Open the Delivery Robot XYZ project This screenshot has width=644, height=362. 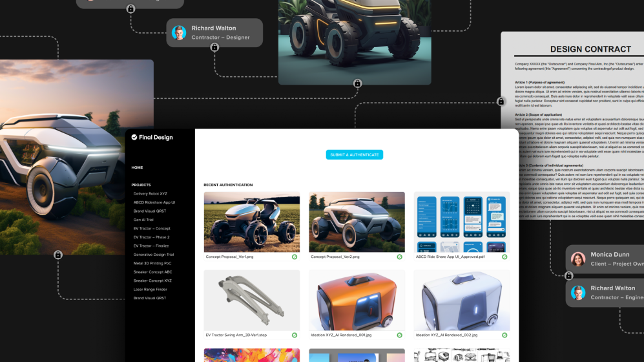tap(151, 193)
